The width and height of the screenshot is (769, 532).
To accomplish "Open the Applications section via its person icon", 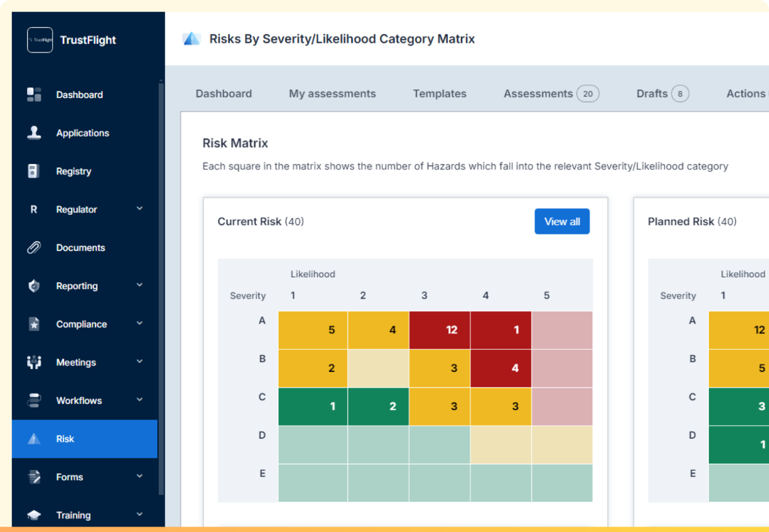I will click(x=34, y=133).
